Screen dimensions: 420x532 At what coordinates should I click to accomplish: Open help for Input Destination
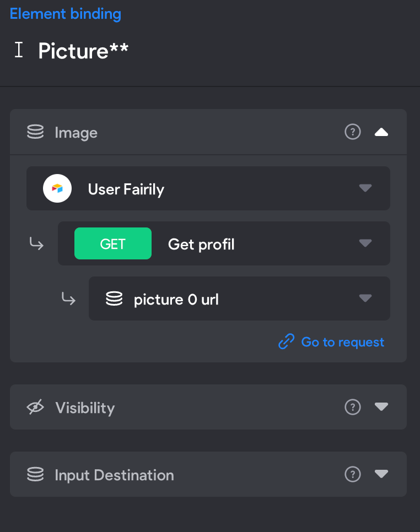click(x=352, y=474)
